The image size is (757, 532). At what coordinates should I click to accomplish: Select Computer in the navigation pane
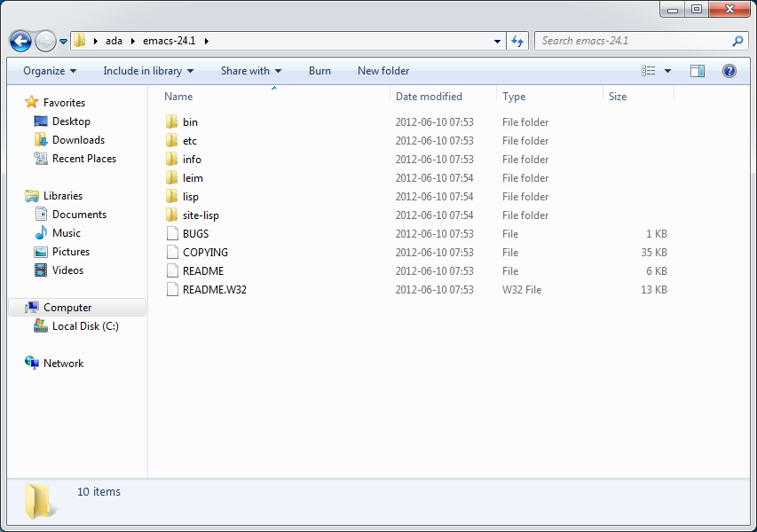(x=77, y=308)
